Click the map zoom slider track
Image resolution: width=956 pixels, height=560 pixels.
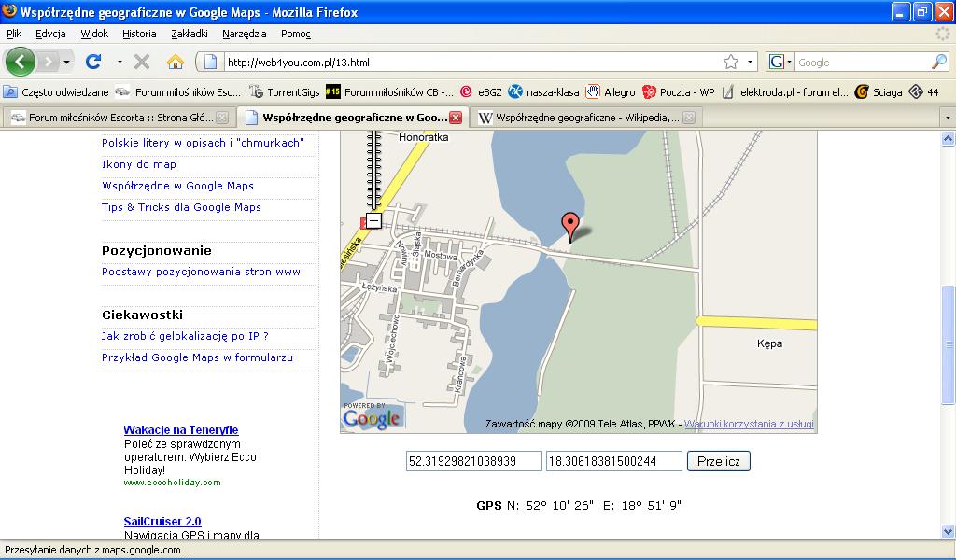coord(374,173)
